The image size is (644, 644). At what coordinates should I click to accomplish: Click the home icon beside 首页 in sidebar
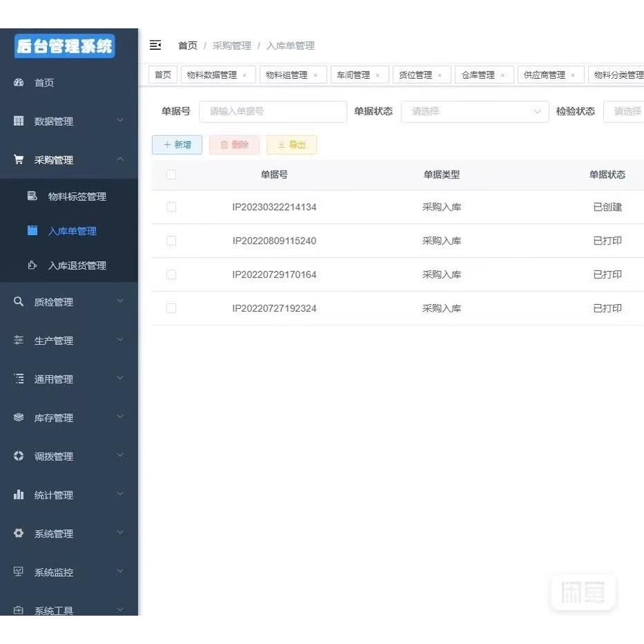[x=19, y=82]
